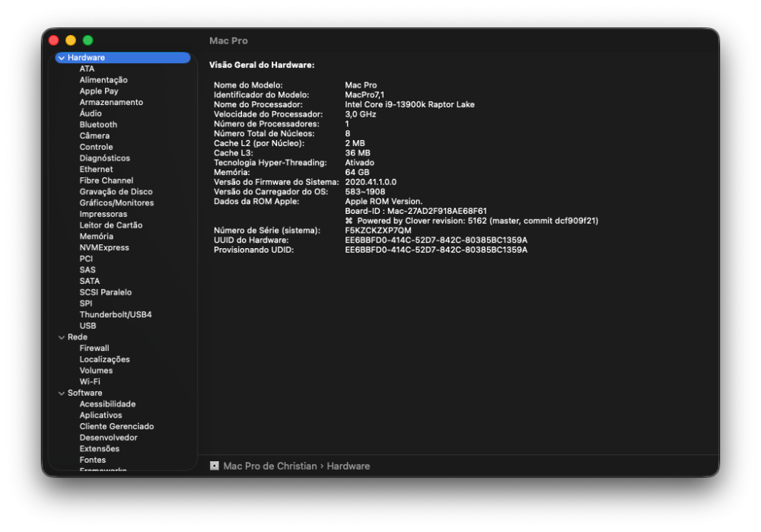Select Volumes under Rede
The image size is (761, 532).
pyautogui.click(x=96, y=371)
